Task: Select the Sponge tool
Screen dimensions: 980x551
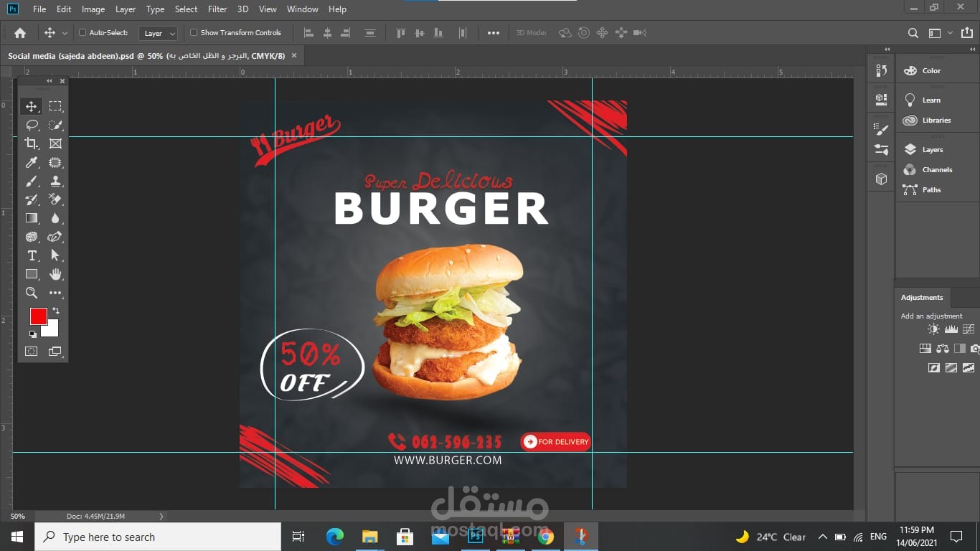Action: click(x=32, y=237)
